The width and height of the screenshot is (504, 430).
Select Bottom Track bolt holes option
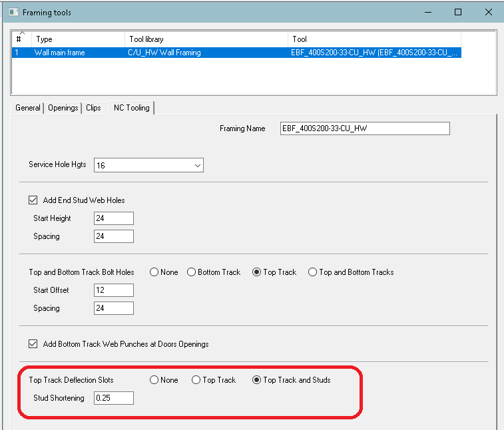coord(192,272)
